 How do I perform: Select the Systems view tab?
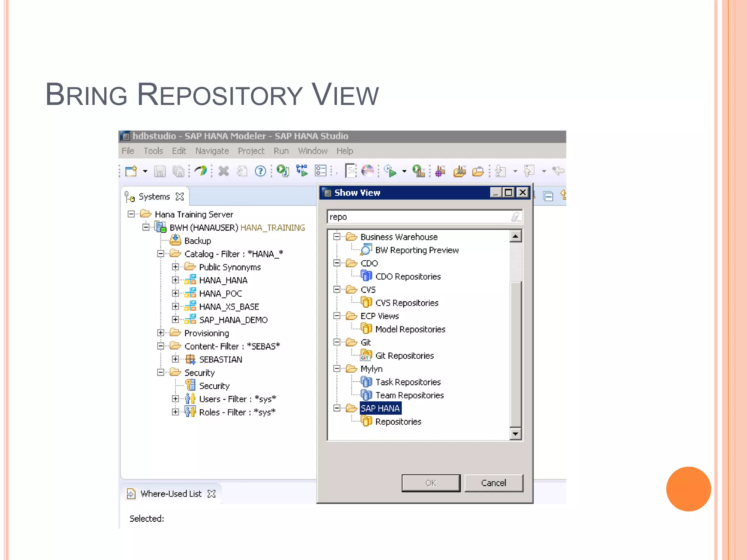tap(154, 197)
